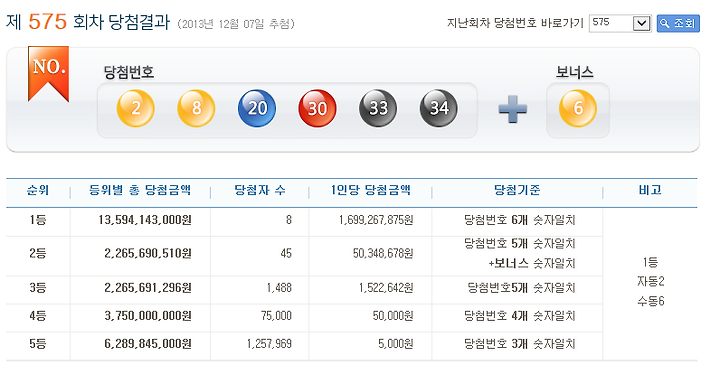Image resolution: width=720 pixels, height=365 pixels.
Task: Click the orange 575 draw number heading
Action: [x=47, y=22]
